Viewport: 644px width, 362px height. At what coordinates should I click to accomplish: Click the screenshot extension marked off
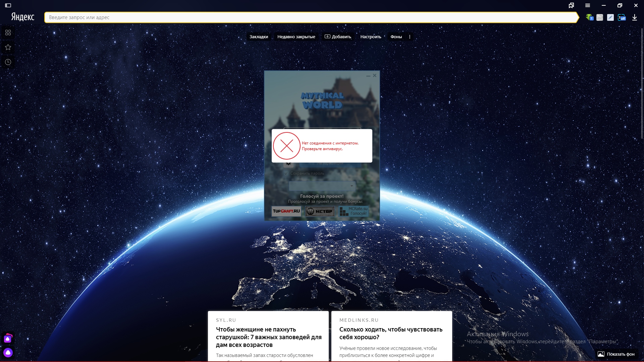coord(622,17)
